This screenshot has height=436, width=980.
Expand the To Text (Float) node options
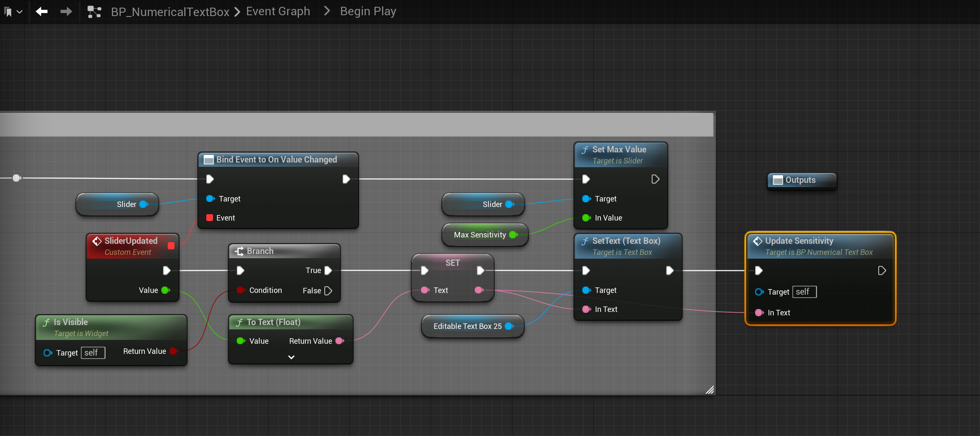pos(291,357)
